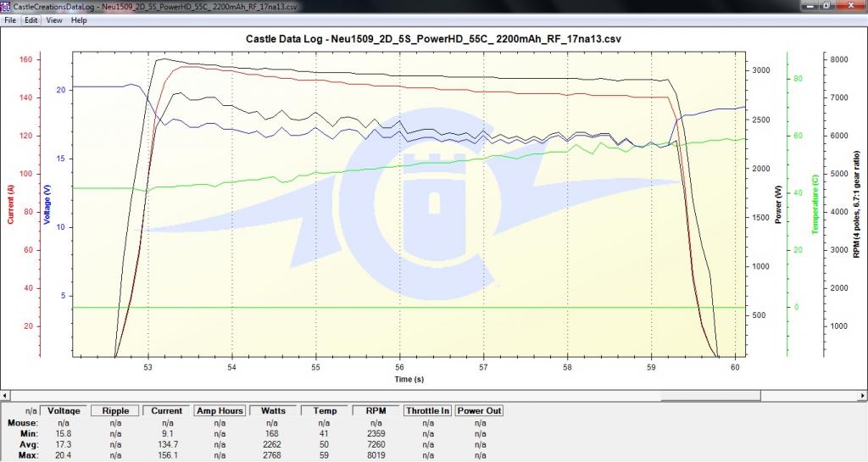Open the View menu
This screenshot has height=462, width=868.
(x=53, y=19)
